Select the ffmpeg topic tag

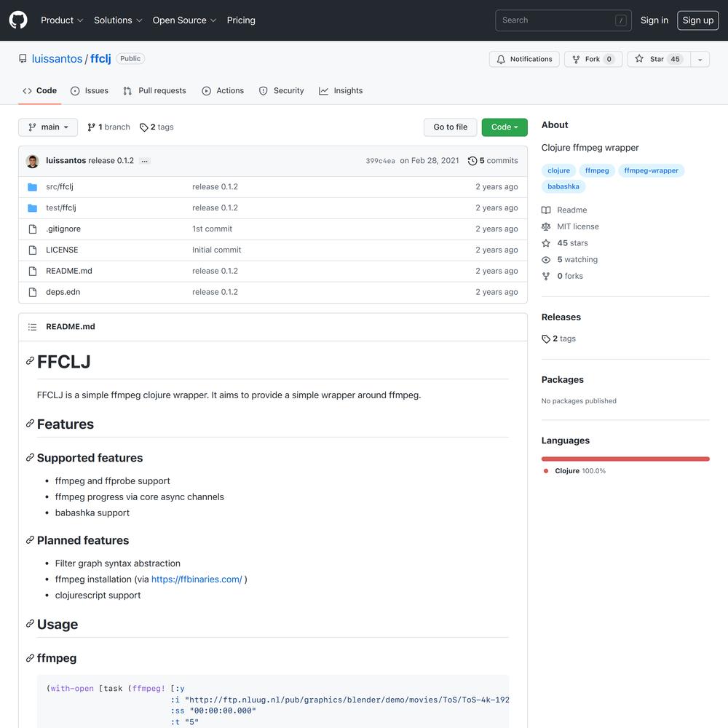point(597,170)
